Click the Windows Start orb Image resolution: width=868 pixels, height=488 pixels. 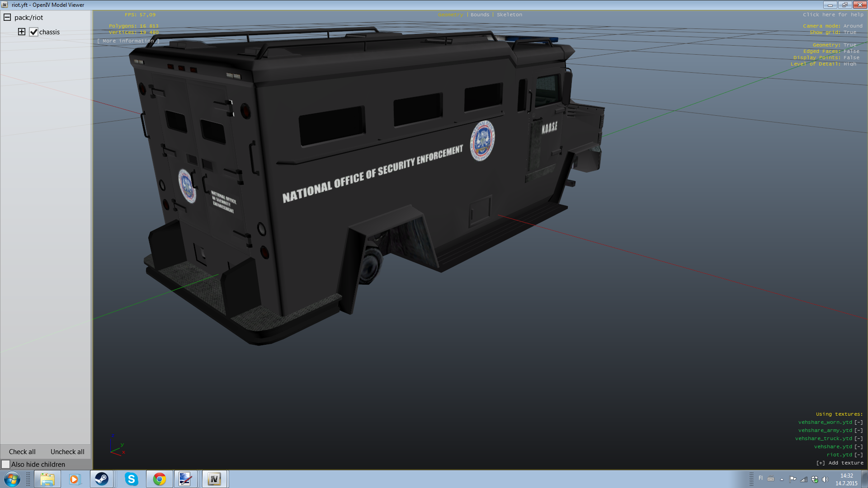(12, 479)
